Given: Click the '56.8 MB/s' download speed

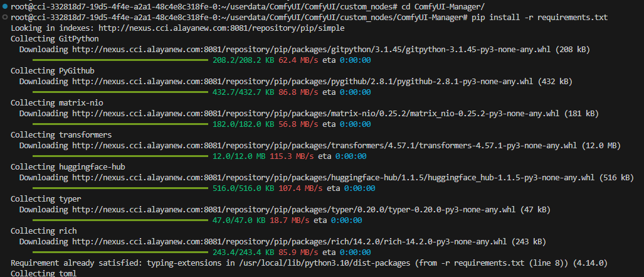Looking at the screenshot, I should pos(298,124).
